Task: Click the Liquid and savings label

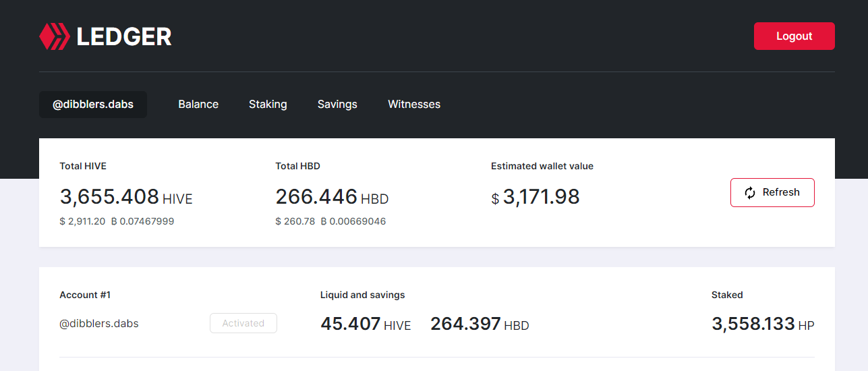Action: [x=363, y=295]
